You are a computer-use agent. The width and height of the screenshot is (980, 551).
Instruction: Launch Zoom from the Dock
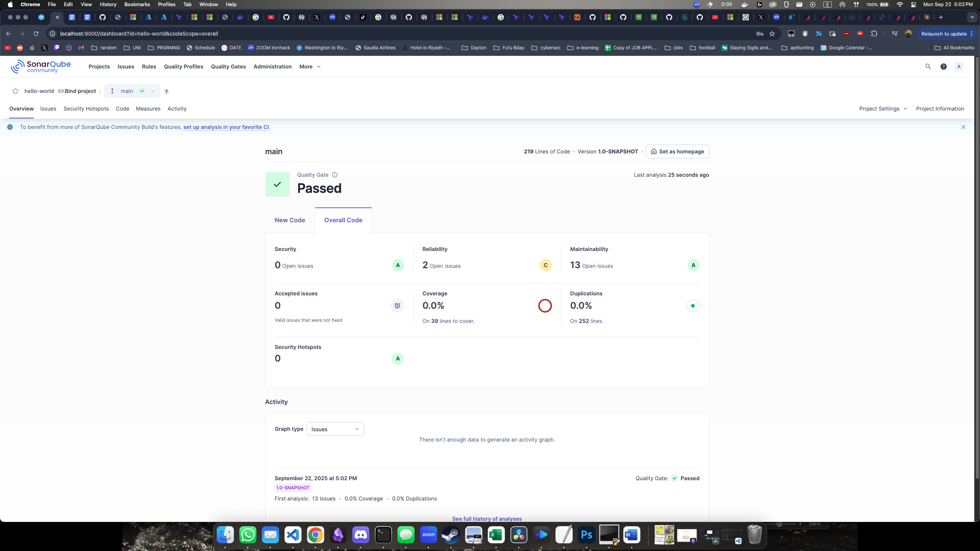tap(428, 535)
